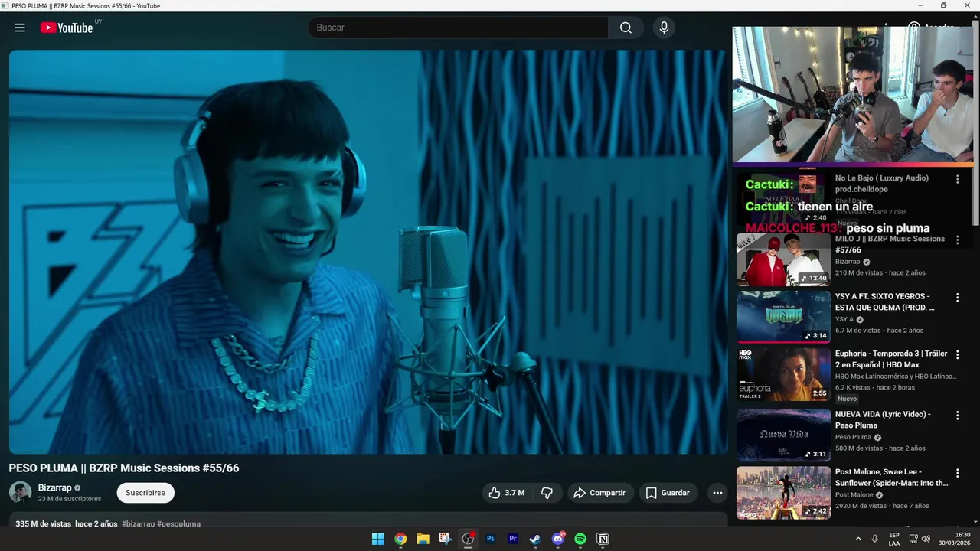Open MILO J BZRP Session thumbnail
The height and width of the screenshot is (551, 980).
(783, 259)
